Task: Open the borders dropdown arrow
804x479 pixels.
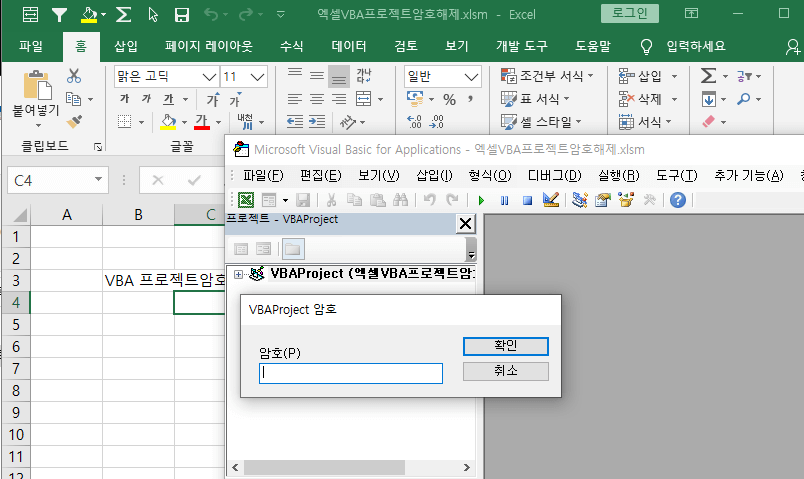Action: click(142, 123)
